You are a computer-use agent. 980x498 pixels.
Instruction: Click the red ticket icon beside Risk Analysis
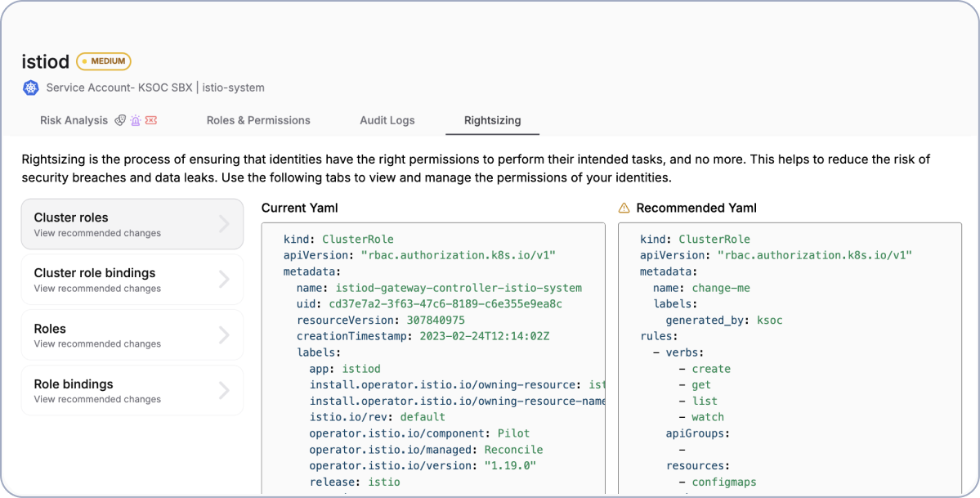click(150, 120)
